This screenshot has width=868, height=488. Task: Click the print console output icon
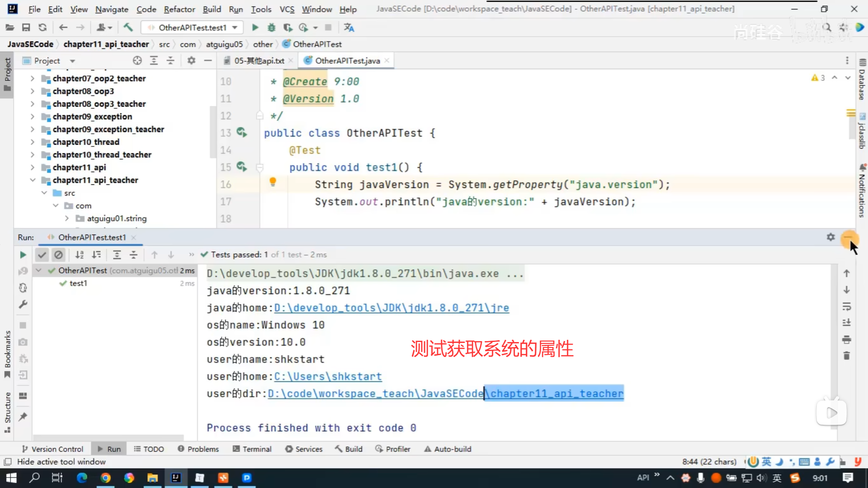(847, 339)
